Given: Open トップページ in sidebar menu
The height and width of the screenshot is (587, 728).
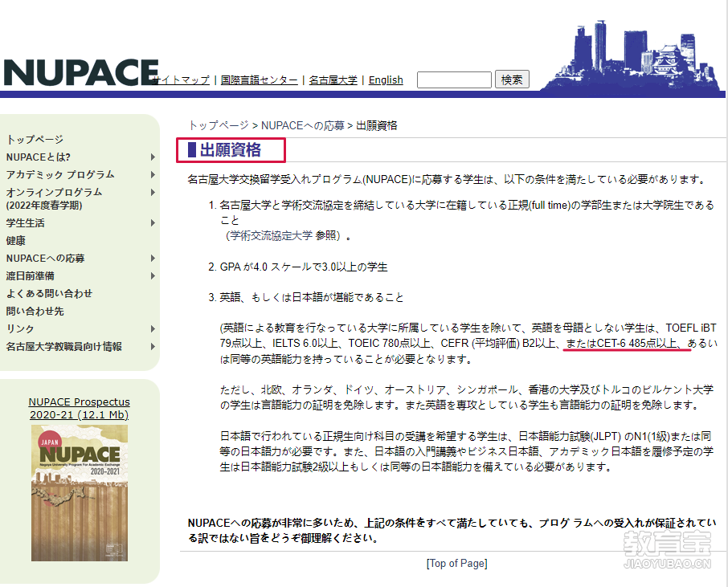Looking at the screenshot, I should coord(35,139).
